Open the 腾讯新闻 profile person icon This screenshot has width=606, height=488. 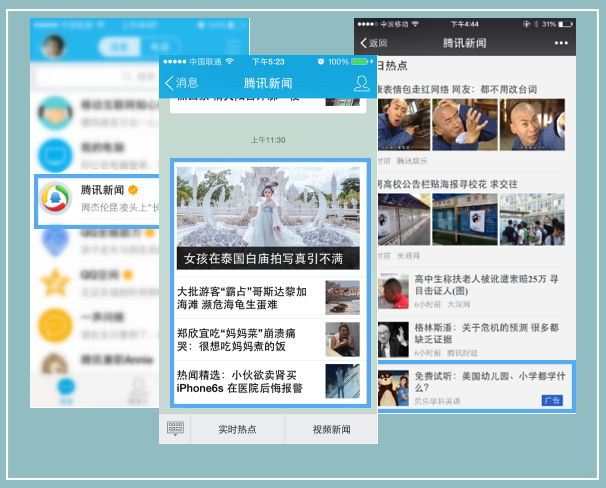(362, 83)
